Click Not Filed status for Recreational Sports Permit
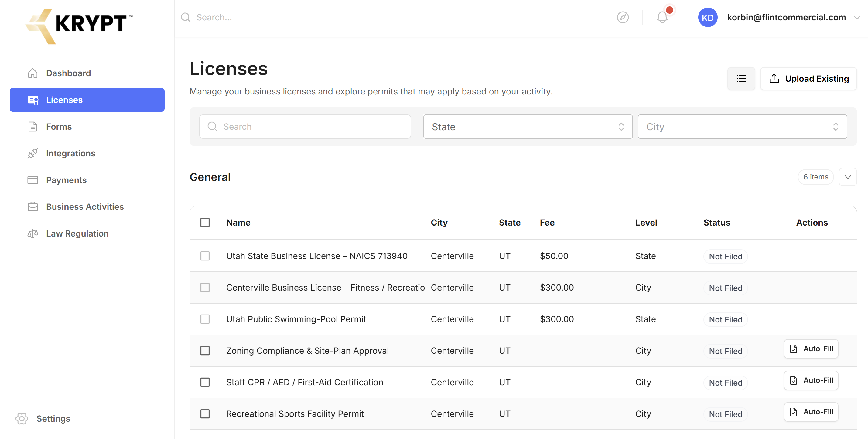The height and width of the screenshot is (439, 868). point(726,414)
